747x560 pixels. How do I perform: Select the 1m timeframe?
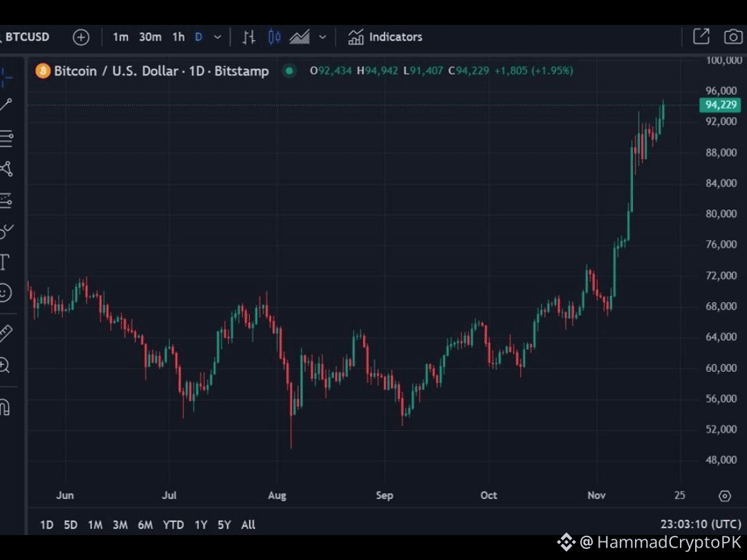point(120,37)
